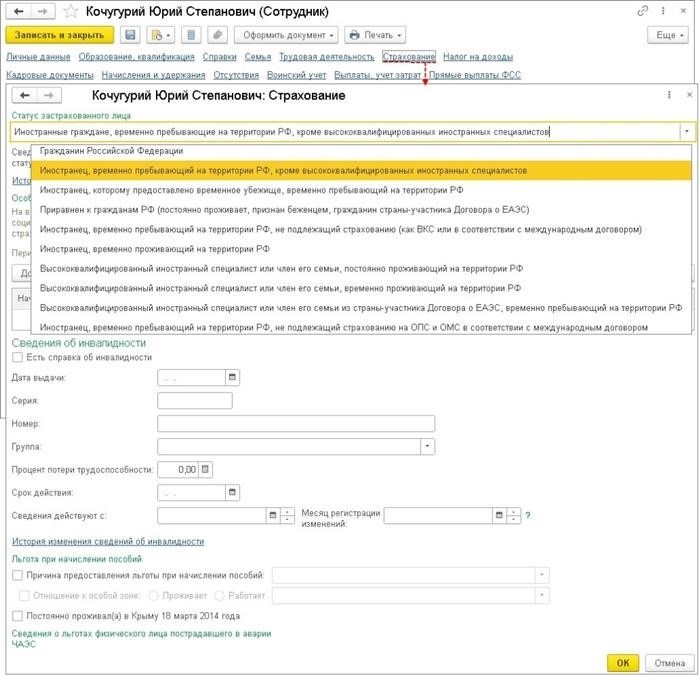Screen dimensions: 700x675
Task: Click the floppy disk save icon
Action: point(130,35)
